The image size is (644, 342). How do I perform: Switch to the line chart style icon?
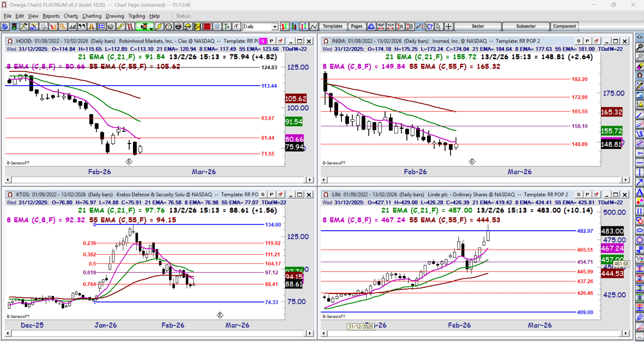point(314,26)
